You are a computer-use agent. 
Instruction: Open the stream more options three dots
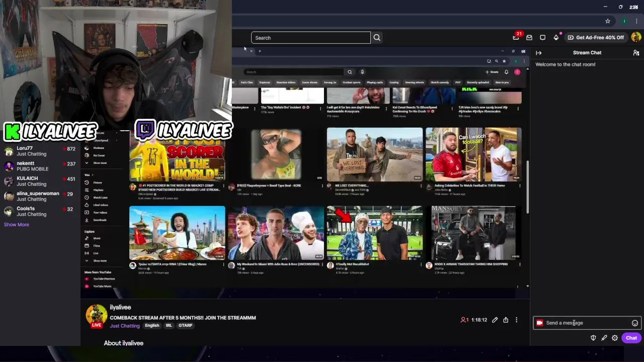coord(516,320)
